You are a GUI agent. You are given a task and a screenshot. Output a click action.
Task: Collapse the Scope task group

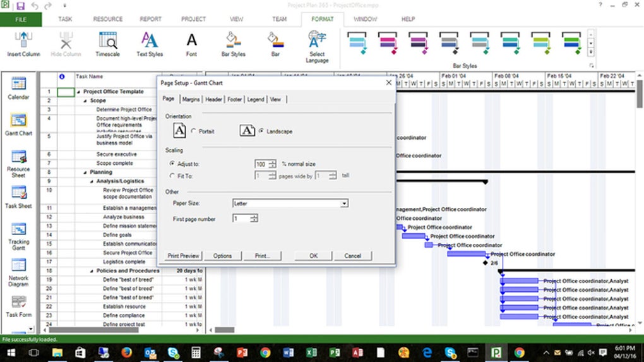85,101
